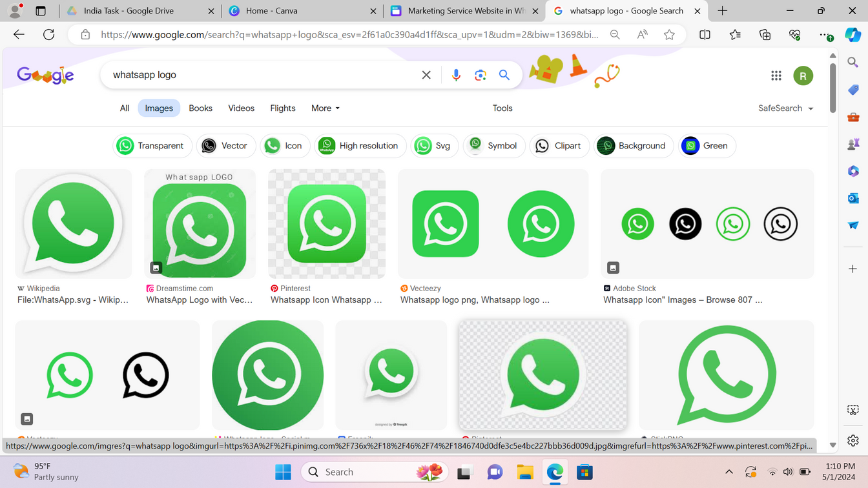Open Edge sidebar tools briefcase icon
Screen dimensions: 868x488
coord(853,117)
